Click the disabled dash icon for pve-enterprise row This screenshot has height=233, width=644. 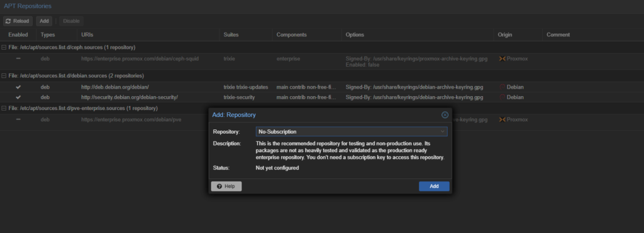(18, 119)
